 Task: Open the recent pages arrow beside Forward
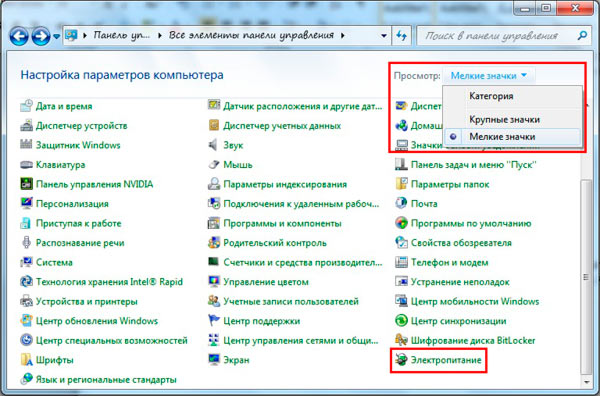[56, 36]
